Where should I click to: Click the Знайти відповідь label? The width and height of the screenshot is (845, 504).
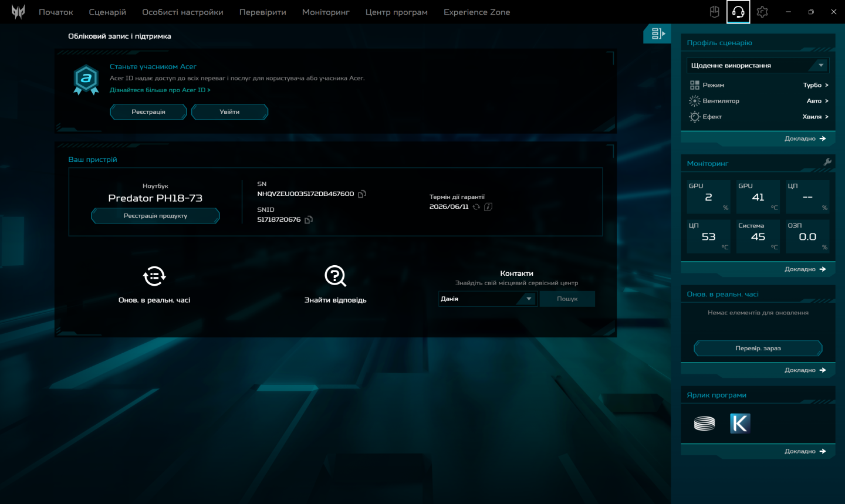point(336,300)
